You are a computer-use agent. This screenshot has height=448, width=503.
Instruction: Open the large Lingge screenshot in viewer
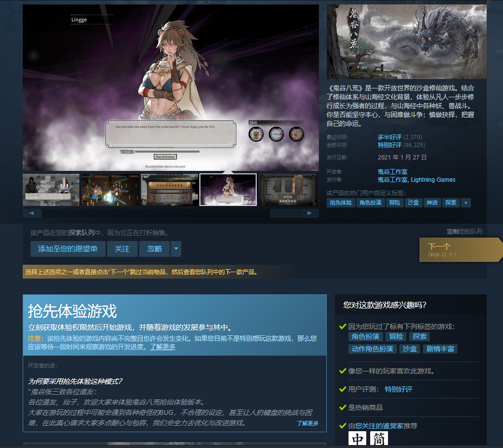pos(171,87)
